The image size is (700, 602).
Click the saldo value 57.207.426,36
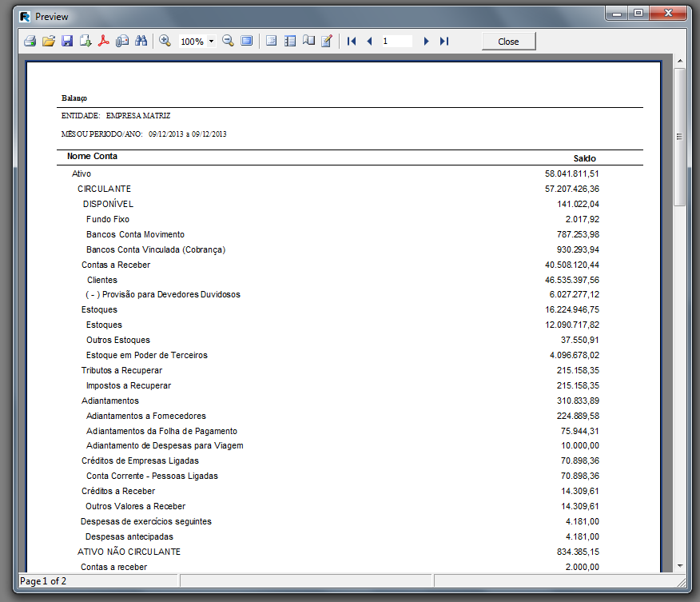point(572,189)
